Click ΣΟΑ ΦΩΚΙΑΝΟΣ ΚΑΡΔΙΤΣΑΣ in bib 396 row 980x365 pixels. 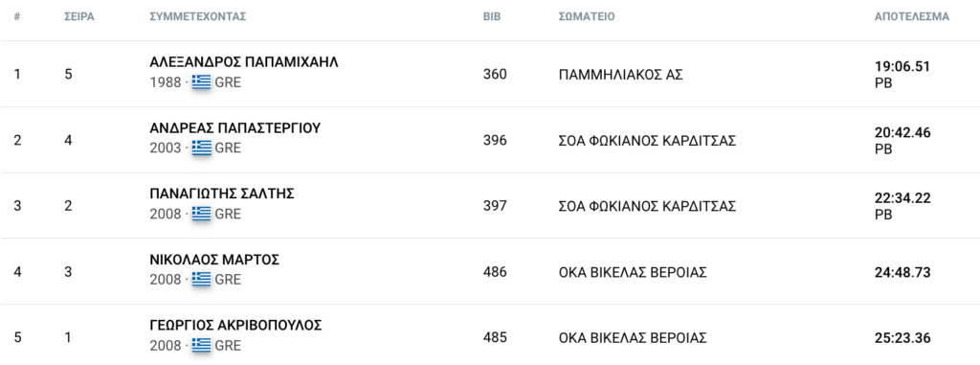[x=648, y=140]
